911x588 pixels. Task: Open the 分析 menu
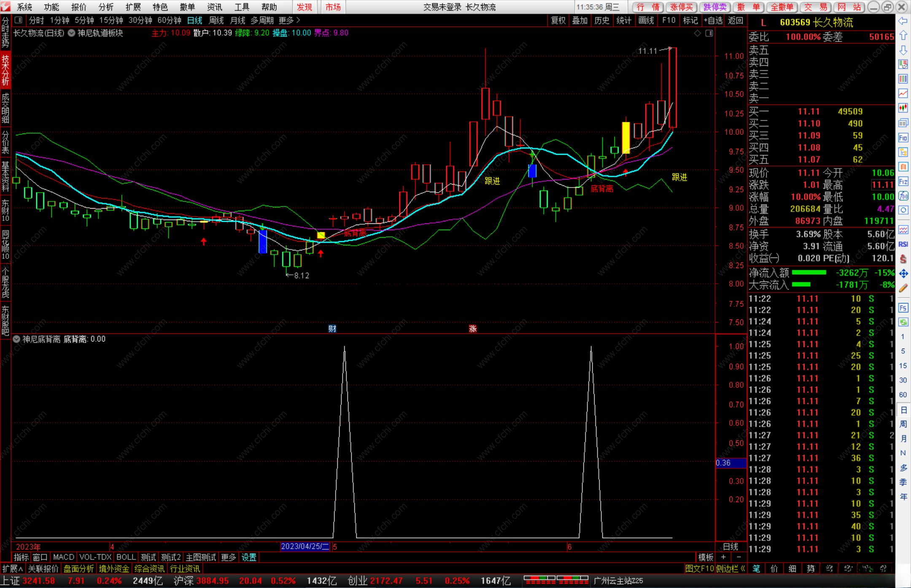pyautogui.click(x=105, y=7)
